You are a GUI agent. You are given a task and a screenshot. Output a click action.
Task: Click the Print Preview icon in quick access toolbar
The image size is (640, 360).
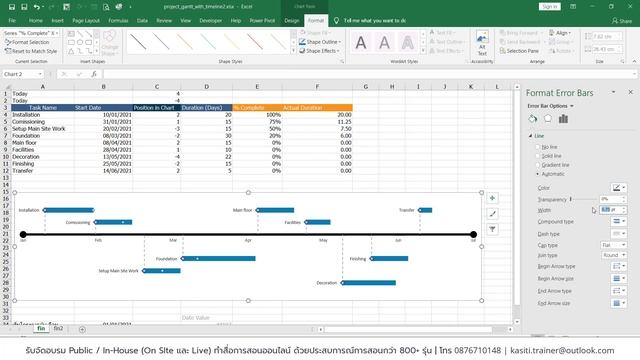pyautogui.click(x=106, y=7)
